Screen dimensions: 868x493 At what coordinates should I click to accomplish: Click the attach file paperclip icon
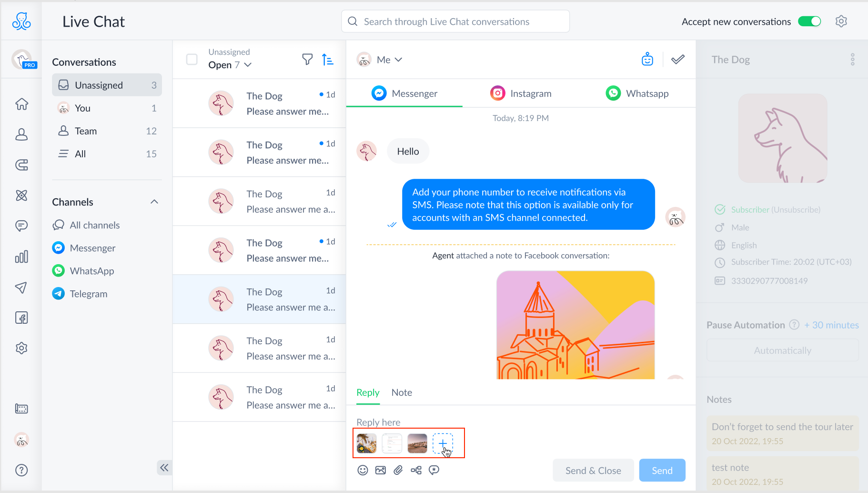click(398, 471)
